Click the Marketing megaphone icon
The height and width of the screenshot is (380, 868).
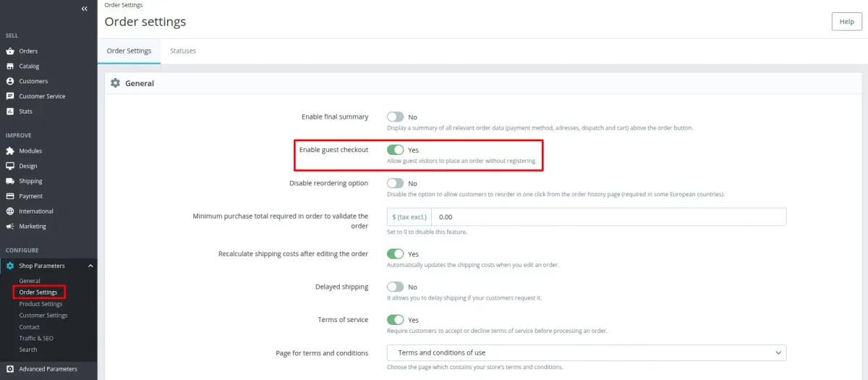pos(10,227)
